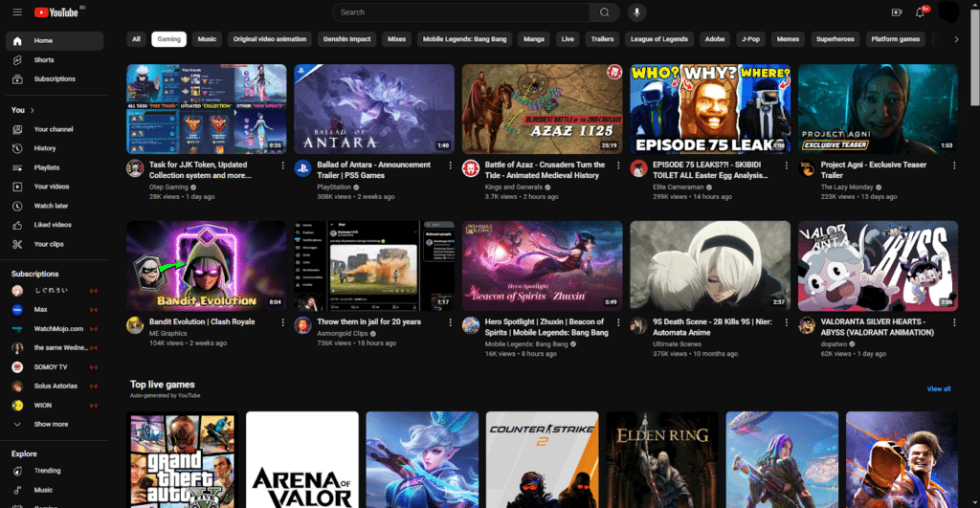Activate voice search microphone
Viewport: 980px width, 508px height.
[x=636, y=11]
